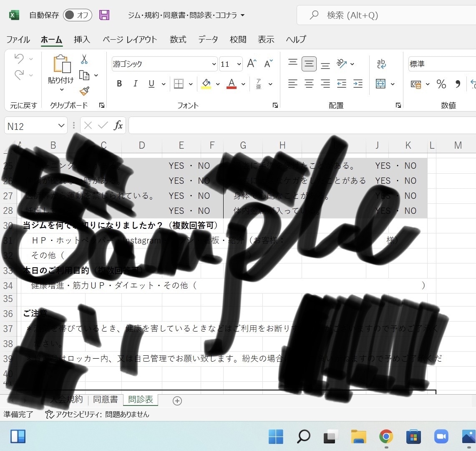
Task: Open the font size dropdown
Action: coord(239,64)
